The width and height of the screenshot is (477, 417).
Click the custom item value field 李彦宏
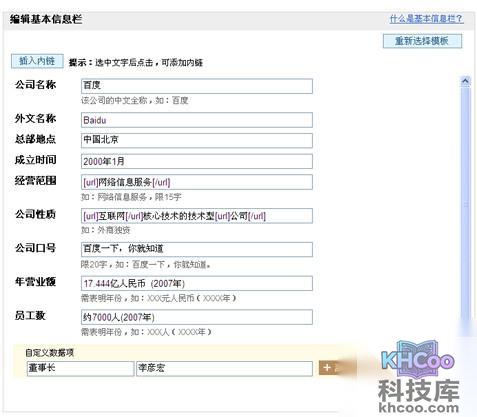click(224, 369)
